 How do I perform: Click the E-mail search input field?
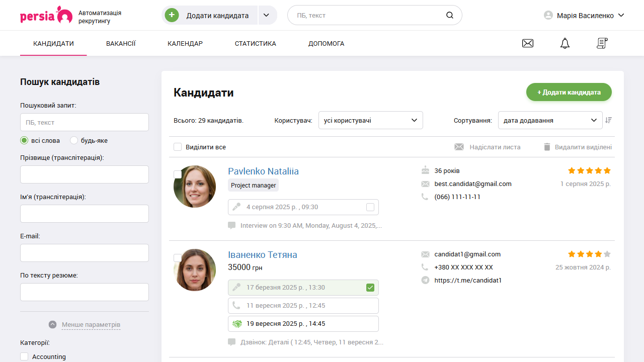point(84,253)
